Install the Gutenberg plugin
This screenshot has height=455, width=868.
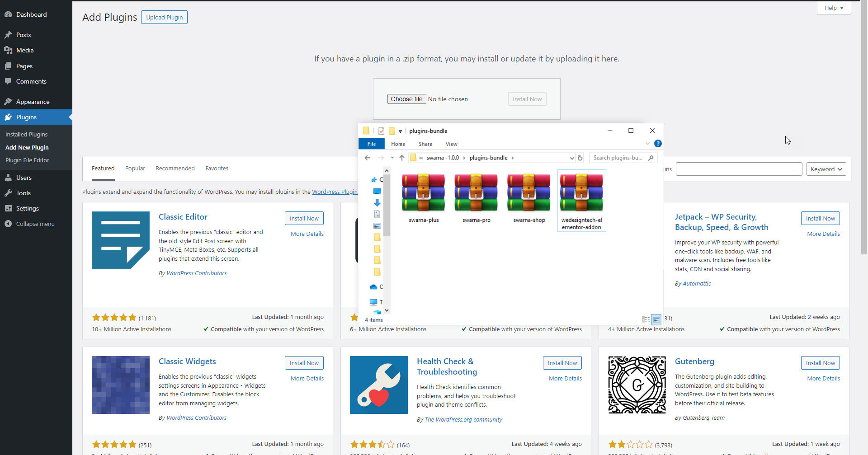(820, 363)
